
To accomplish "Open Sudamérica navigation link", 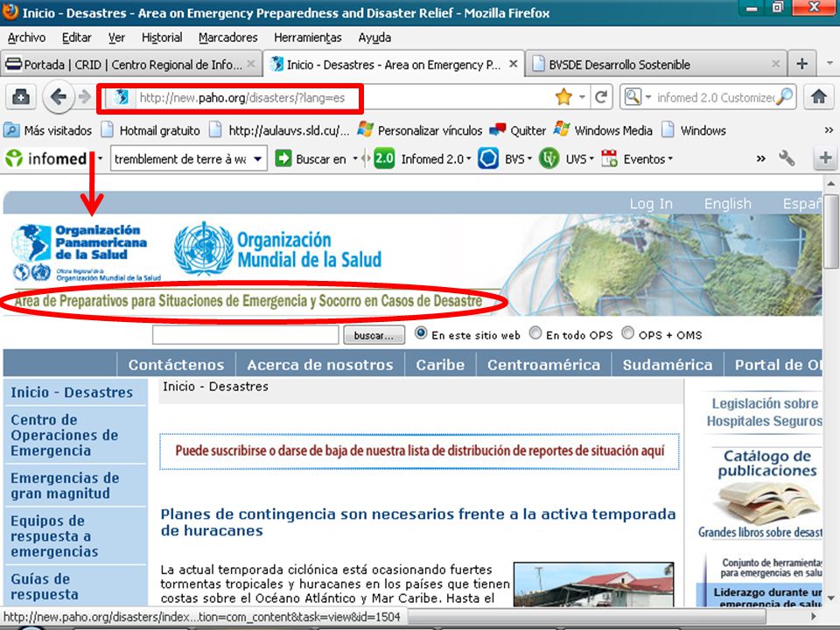I will tap(668, 365).
